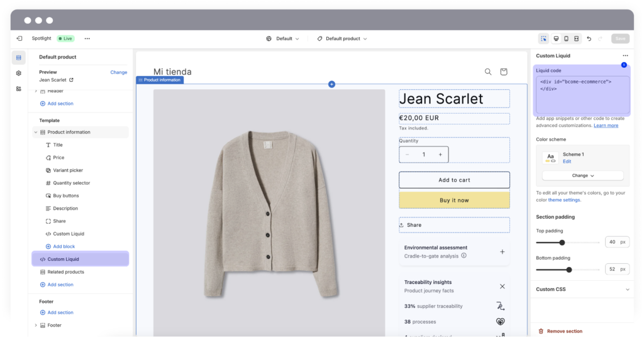The image size is (644, 338).
Task: Click Add section under Footer heading
Action: 57,313
